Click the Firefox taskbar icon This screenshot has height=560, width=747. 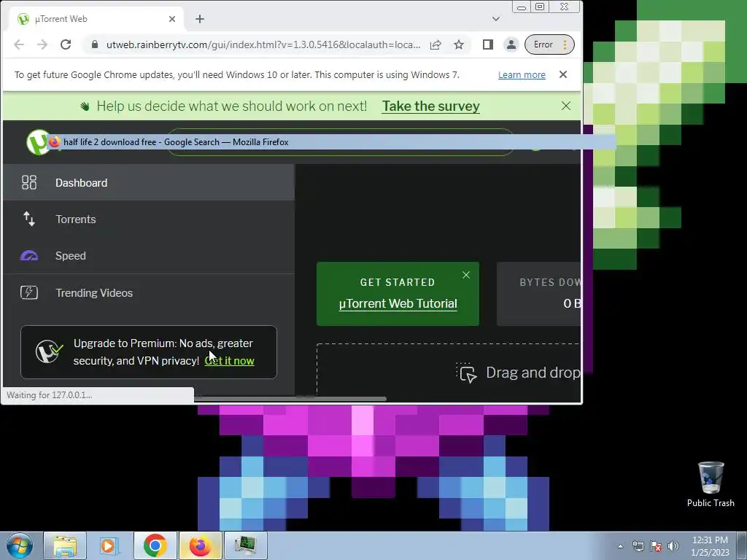200,545
